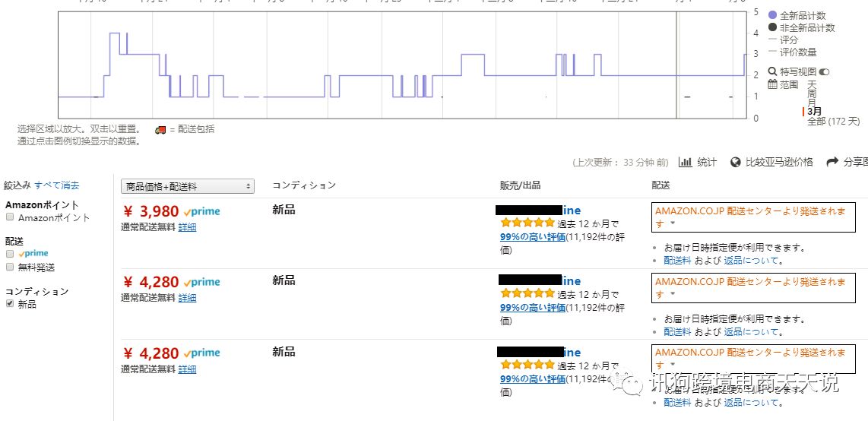868x421 pixels.
Task: Select the 周 range option
Action: coord(812,93)
